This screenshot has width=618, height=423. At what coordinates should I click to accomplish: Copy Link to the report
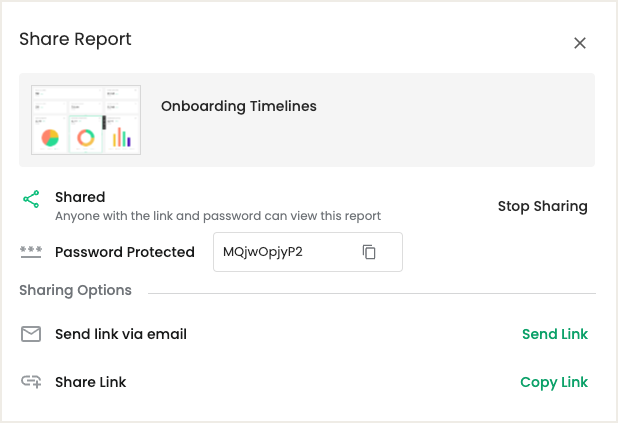[x=554, y=382]
